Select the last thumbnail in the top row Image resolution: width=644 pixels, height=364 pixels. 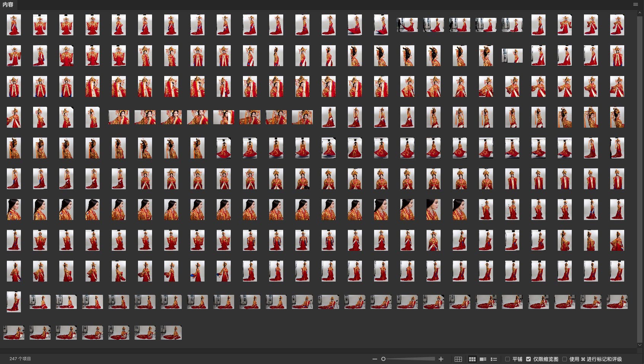tap(617, 25)
